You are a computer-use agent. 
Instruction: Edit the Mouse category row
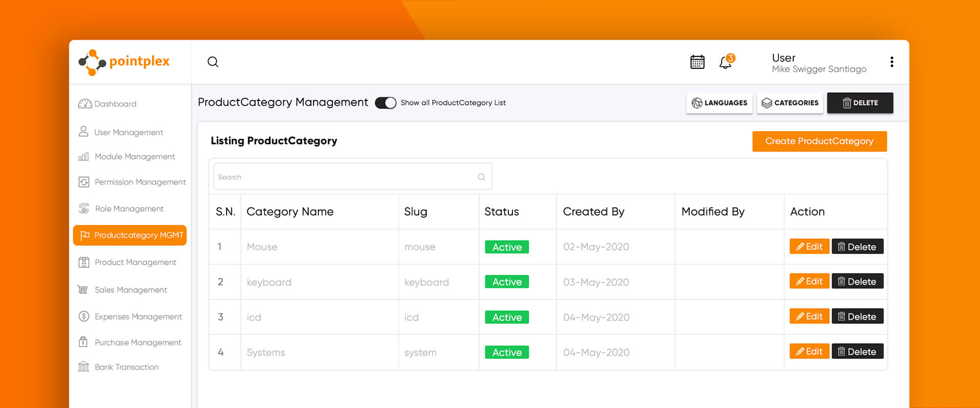click(809, 247)
